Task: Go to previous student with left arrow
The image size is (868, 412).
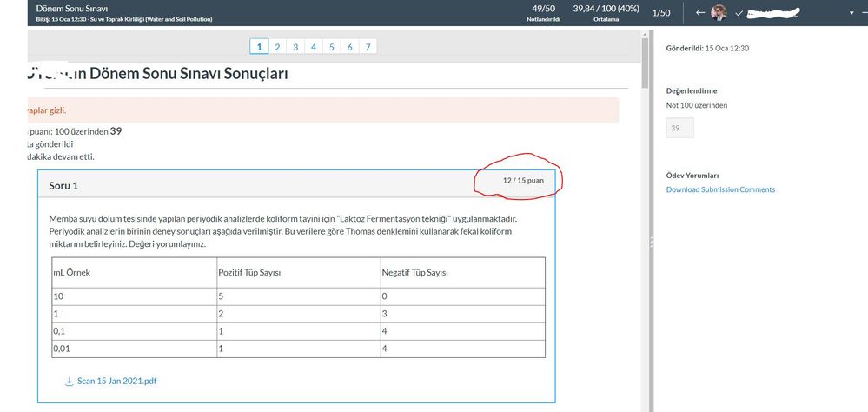Action: point(700,13)
